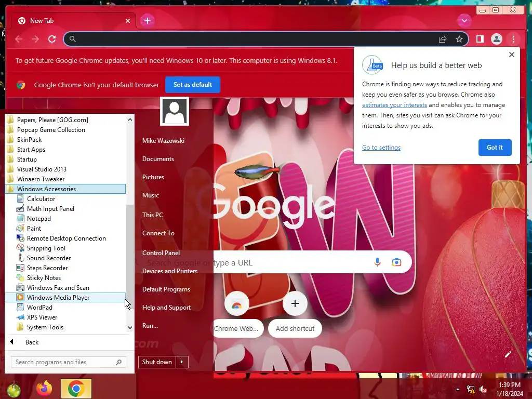Search by image with camera icon
The image size is (532, 399).
click(396, 262)
